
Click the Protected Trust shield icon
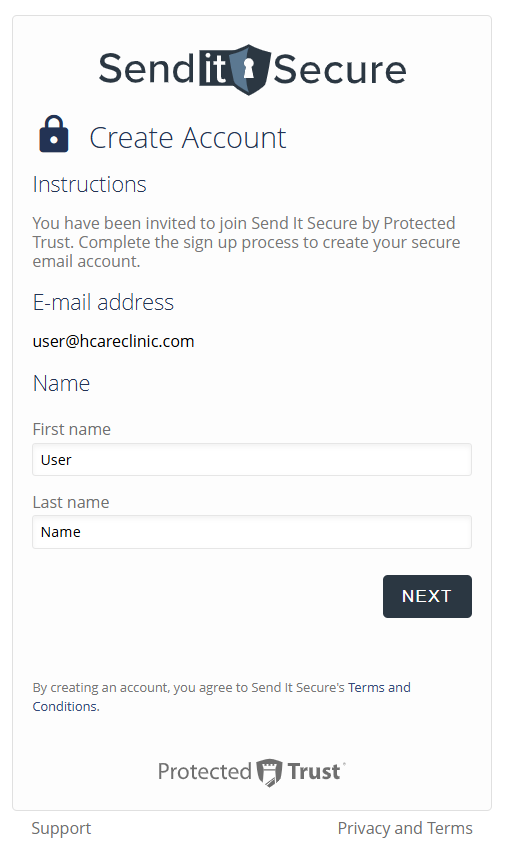(x=269, y=772)
